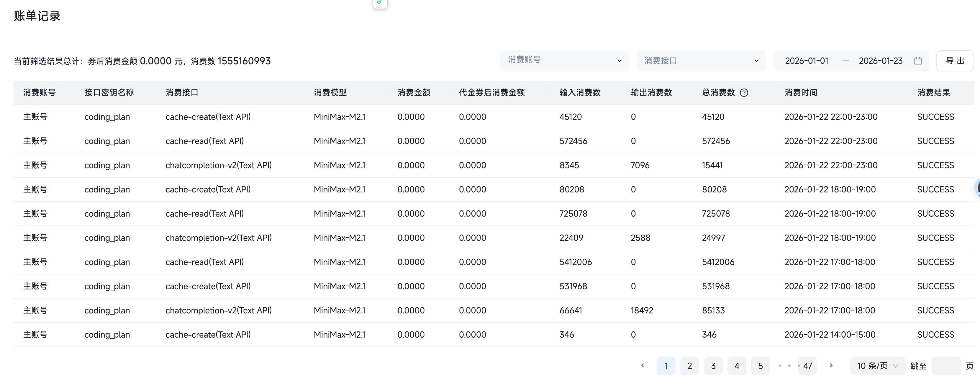Open the 消费账号 dropdown
980x386 pixels.
point(564,60)
